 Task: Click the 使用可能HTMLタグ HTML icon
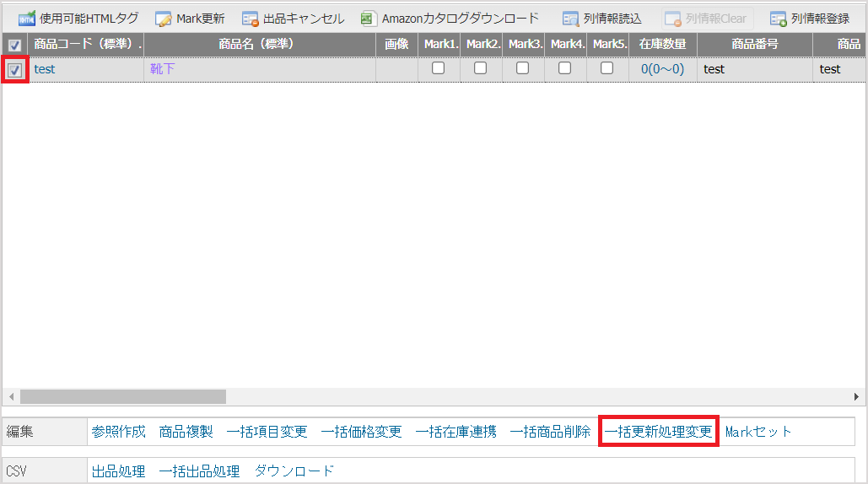(x=27, y=19)
